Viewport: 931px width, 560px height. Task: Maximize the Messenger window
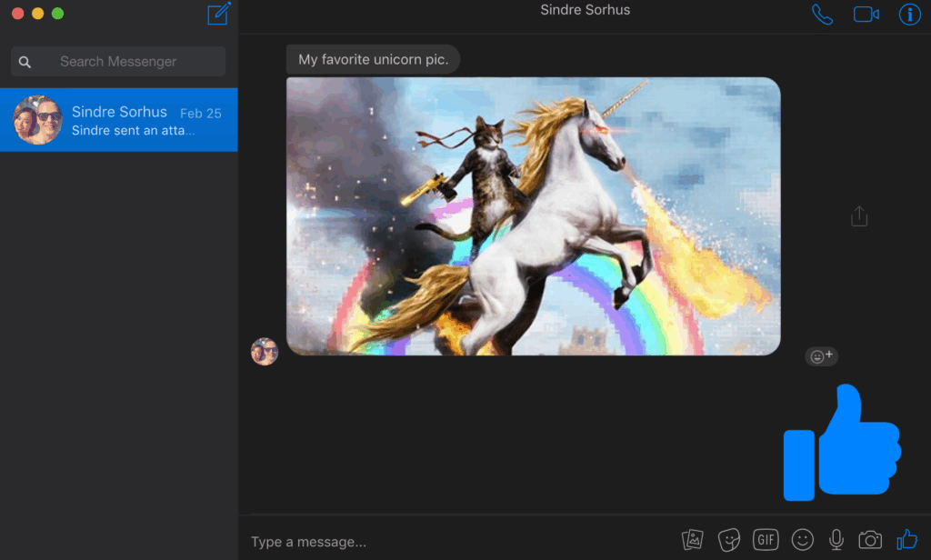click(57, 14)
